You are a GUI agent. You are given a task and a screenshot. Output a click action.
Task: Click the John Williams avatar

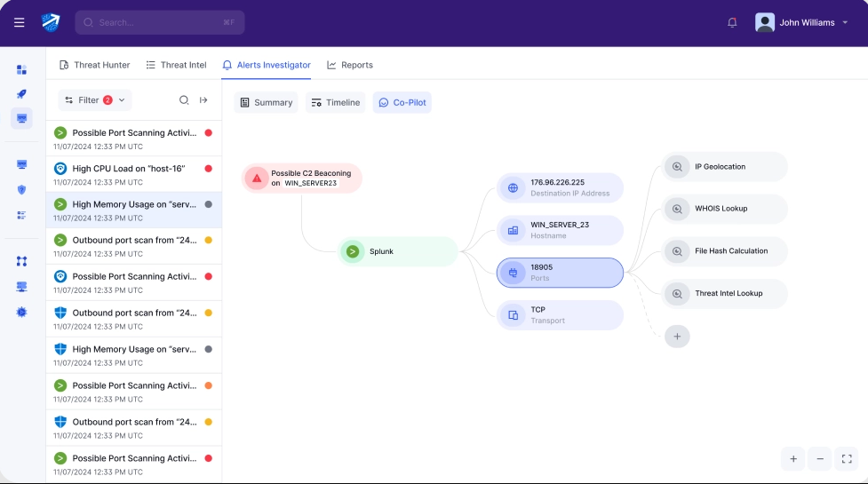[765, 23]
